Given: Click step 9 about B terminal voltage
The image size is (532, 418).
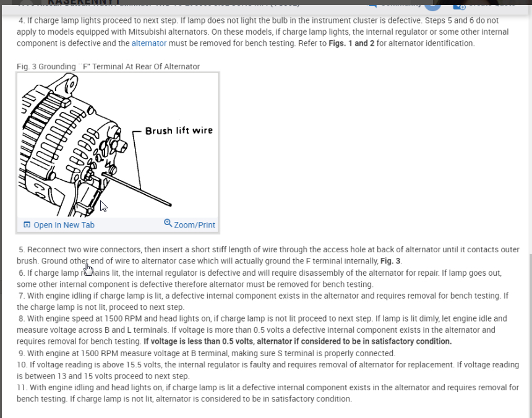Looking at the screenshot, I should [x=207, y=353].
